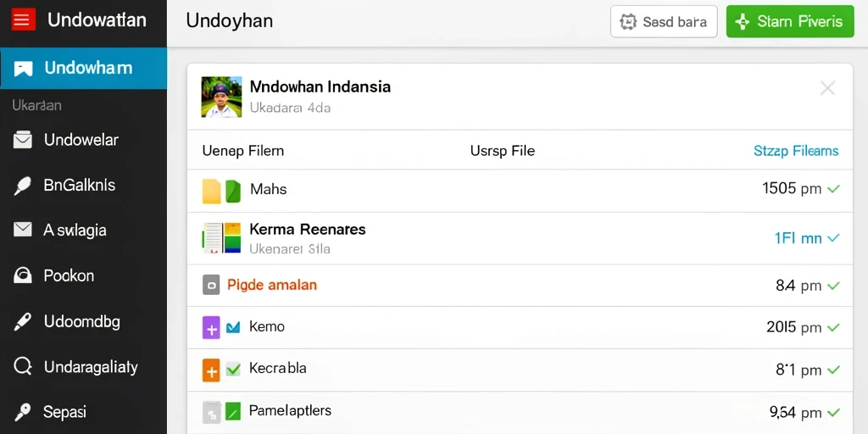Click the purple plus icon beside Kemo
This screenshot has width=868, height=434.
pyautogui.click(x=211, y=328)
